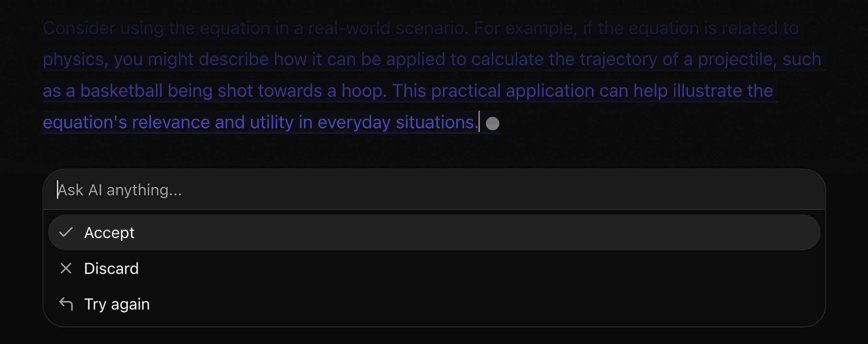Accept the AI suggestion
The width and height of the screenshot is (868, 344).
[109, 232]
